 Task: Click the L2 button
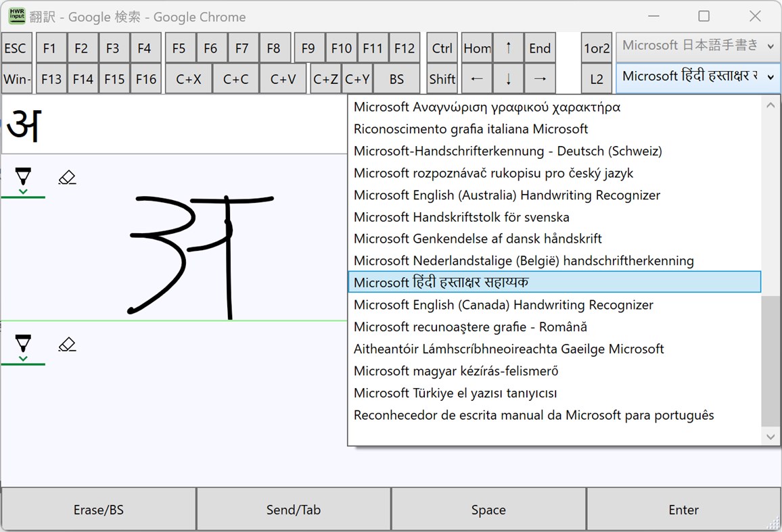(x=597, y=79)
